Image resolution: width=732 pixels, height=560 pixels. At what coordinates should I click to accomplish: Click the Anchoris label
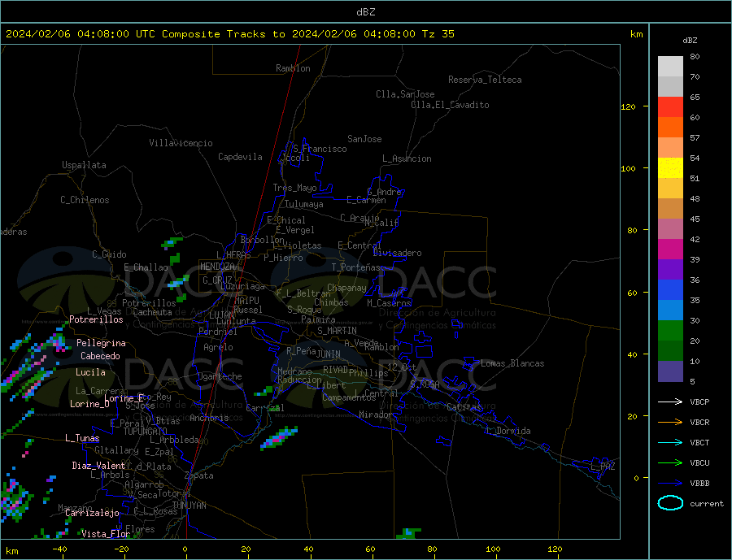209,418
